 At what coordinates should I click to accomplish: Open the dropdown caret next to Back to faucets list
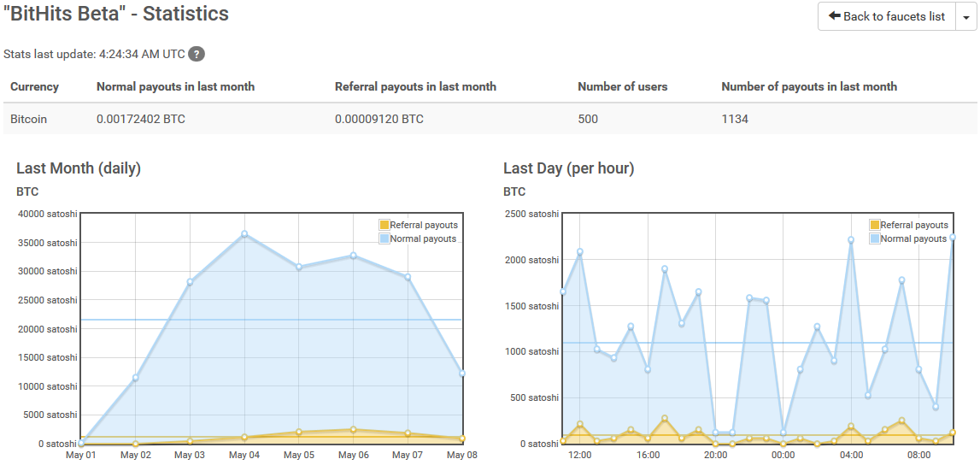pos(966,16)
